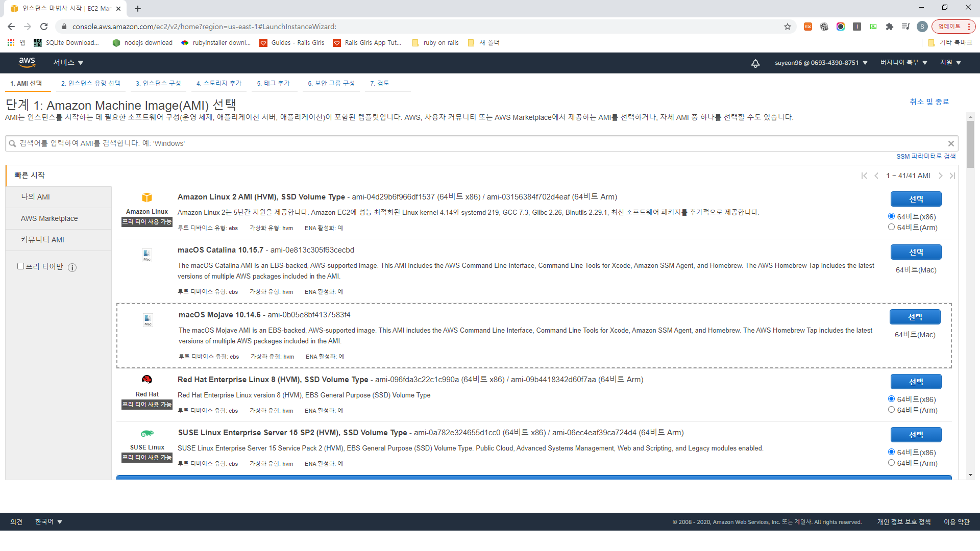Open the privacy policy footer link
980x551 pixels.
tap(903, 521)
